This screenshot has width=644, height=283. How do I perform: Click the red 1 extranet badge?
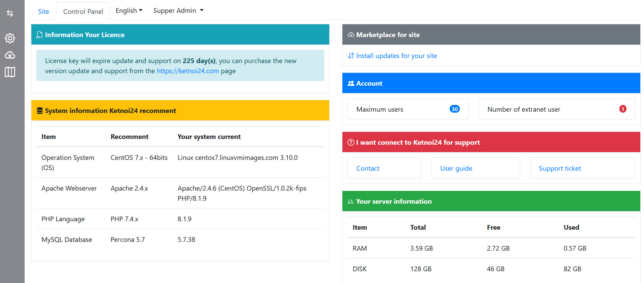(623, 109)
